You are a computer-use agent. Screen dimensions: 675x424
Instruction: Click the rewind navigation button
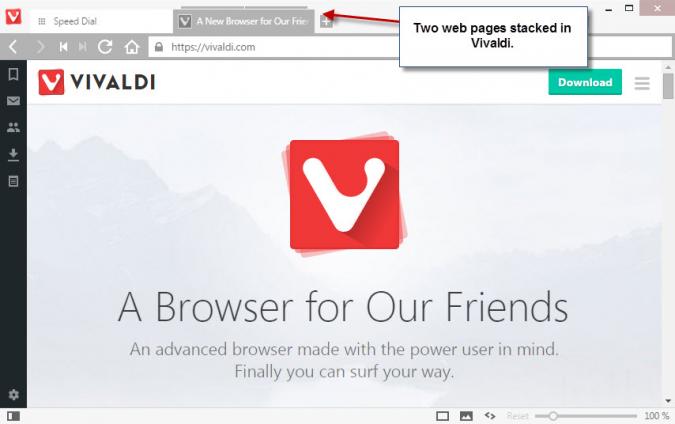(64, 46)
